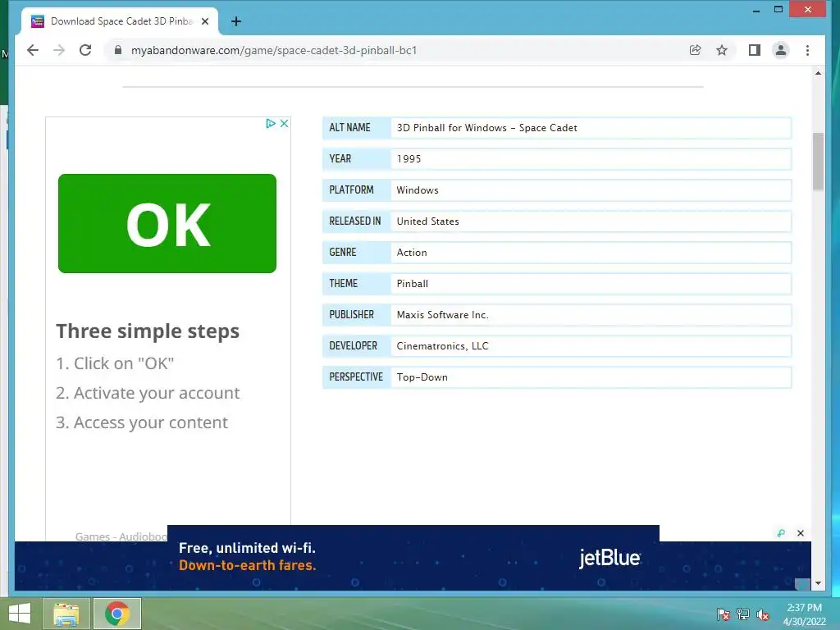Viewport: 840px width, 630px height.
Task: Click the forward navigation arrow
Action: point(59,50)
